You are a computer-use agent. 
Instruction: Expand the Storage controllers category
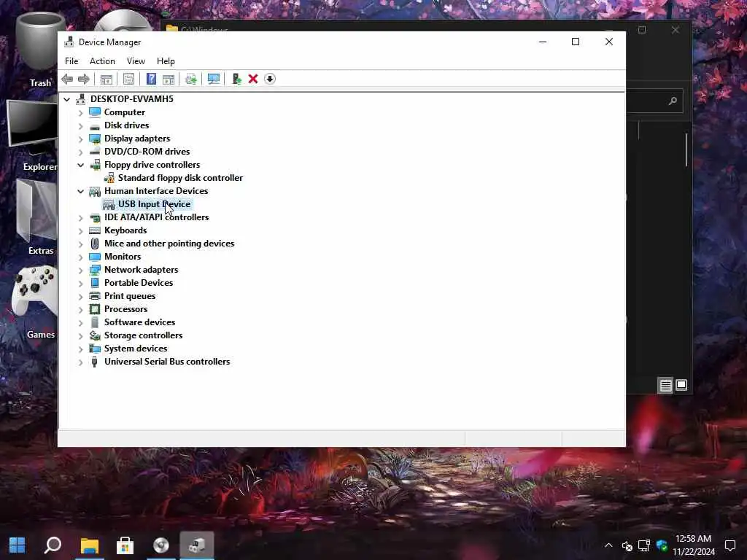[80, 335]
